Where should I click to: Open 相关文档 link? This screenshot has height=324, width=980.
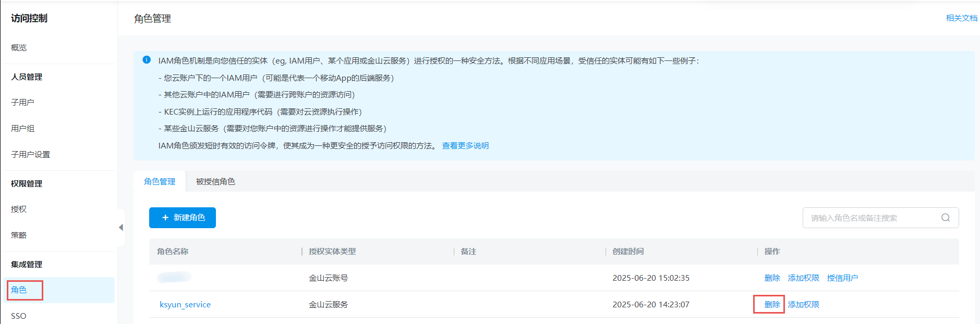tap(961, 18)
